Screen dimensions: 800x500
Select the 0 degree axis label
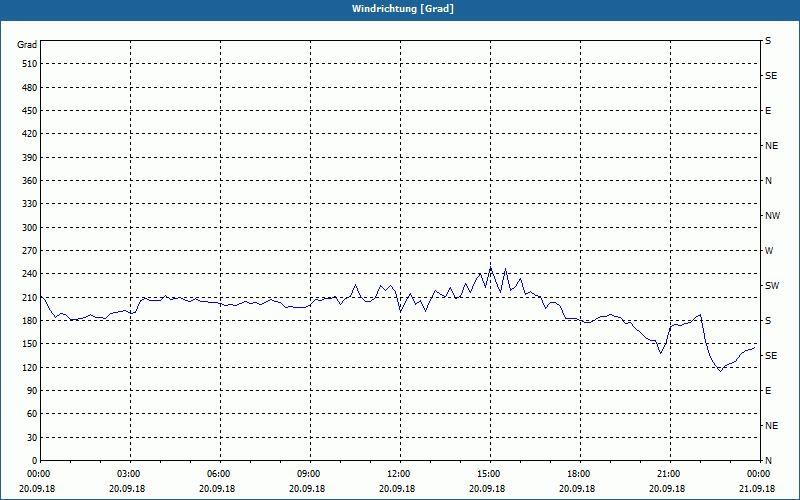tap(35, 461)
